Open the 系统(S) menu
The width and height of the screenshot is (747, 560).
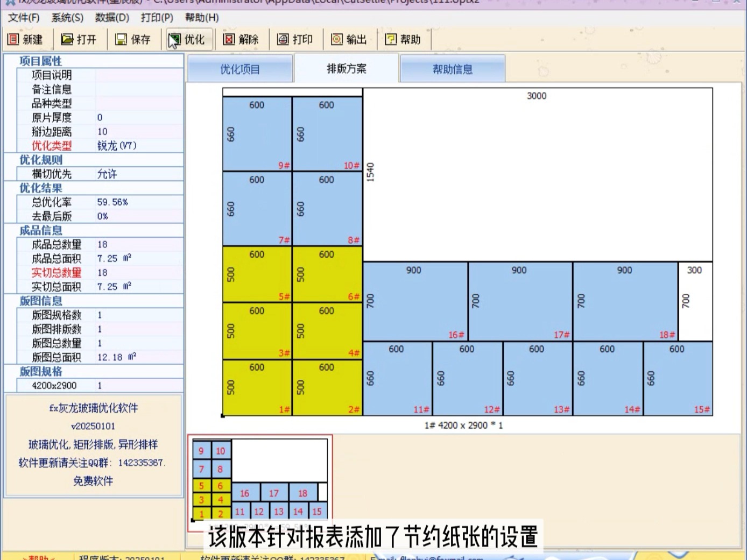(x=67, y=18)
